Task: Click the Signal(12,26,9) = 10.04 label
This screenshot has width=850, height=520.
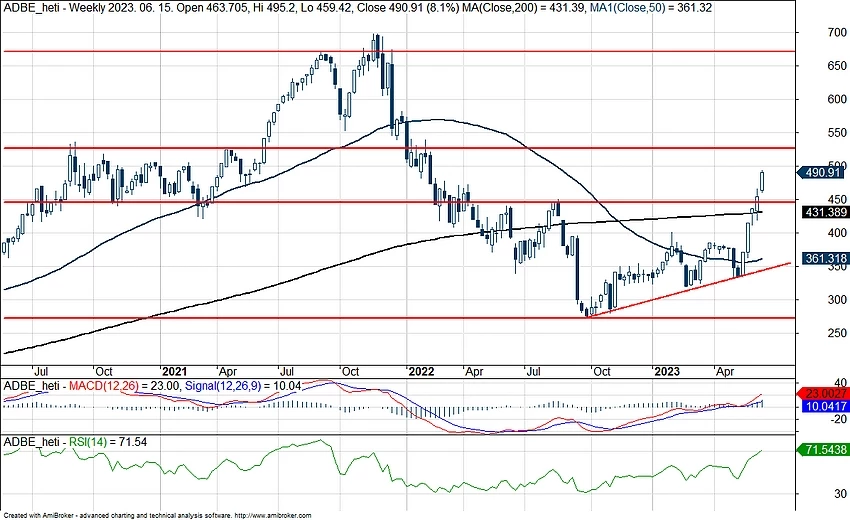Action: (243, 386)
